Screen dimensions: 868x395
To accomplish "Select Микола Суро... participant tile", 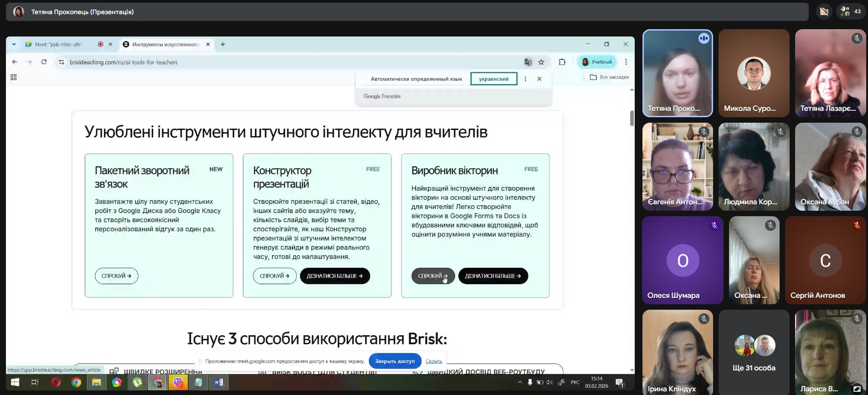I will [754, 73].
